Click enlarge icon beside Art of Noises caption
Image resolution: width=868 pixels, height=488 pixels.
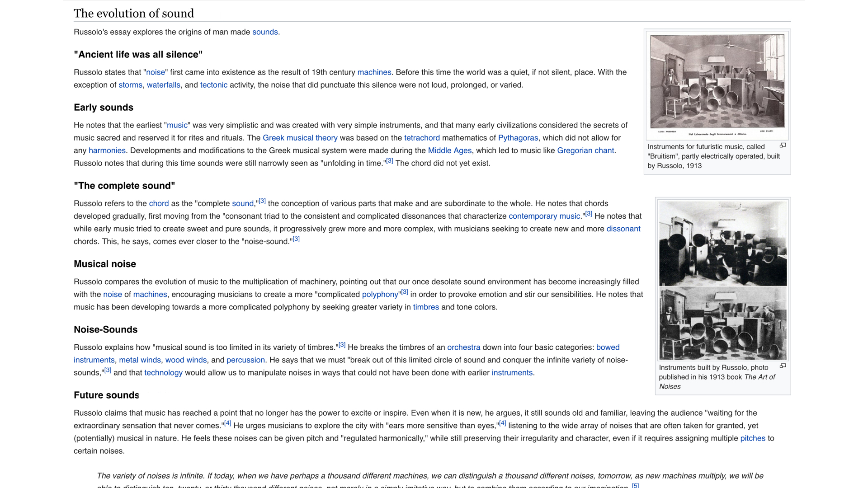click(x=783, y=366)
